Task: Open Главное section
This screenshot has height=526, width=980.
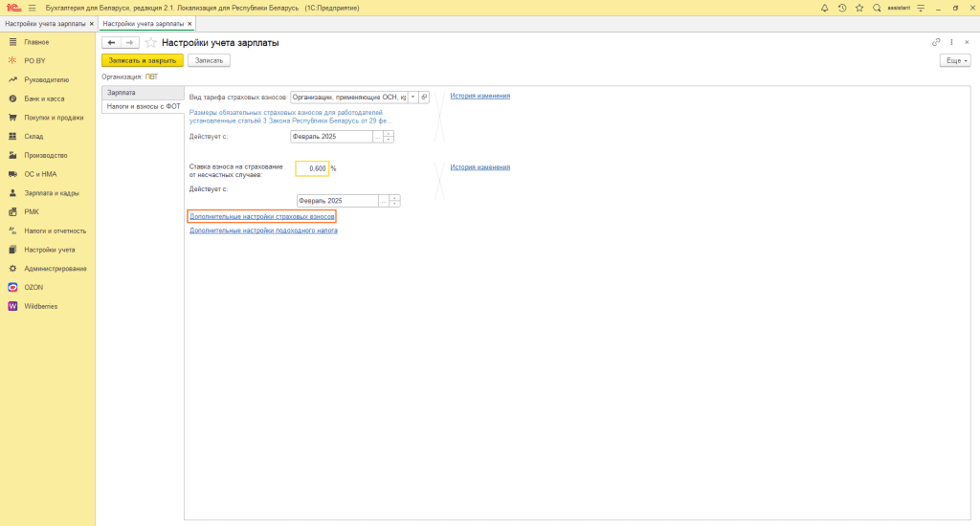Action: point(48,42)
